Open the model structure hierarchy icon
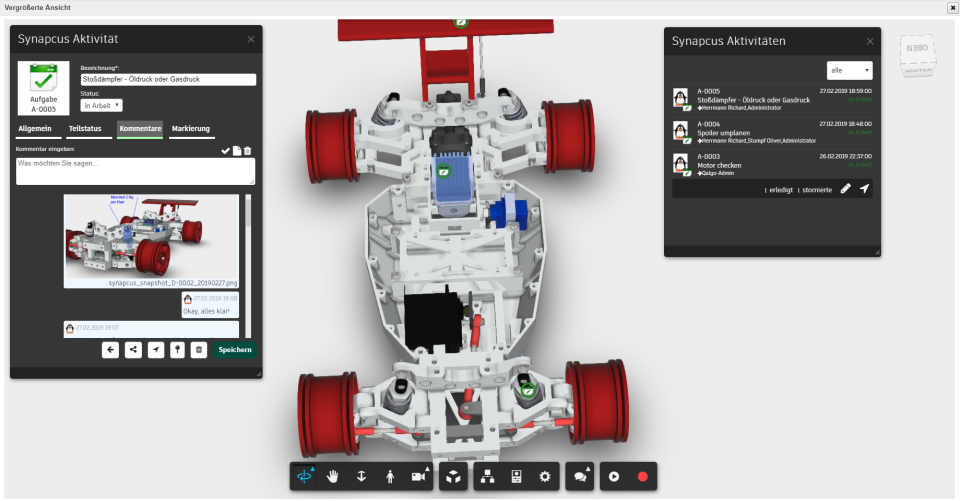 (487, 477)
